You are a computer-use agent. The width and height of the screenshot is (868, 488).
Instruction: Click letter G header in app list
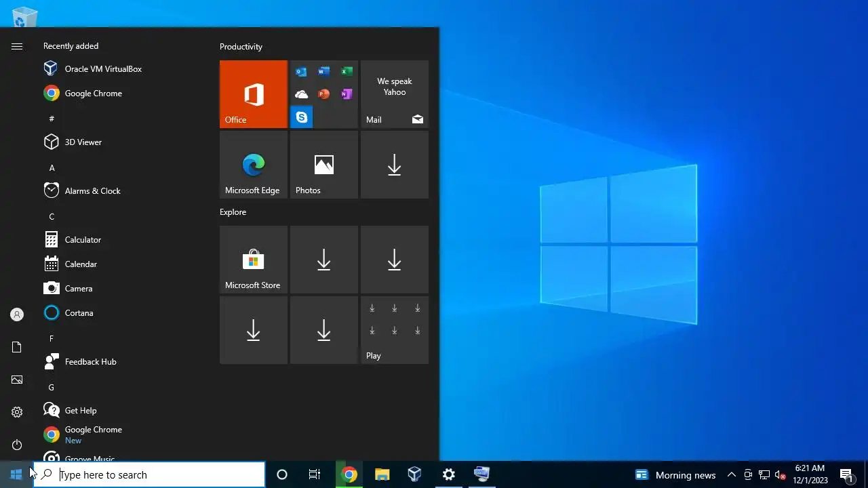pyautogui.click(x=52, y=387)
